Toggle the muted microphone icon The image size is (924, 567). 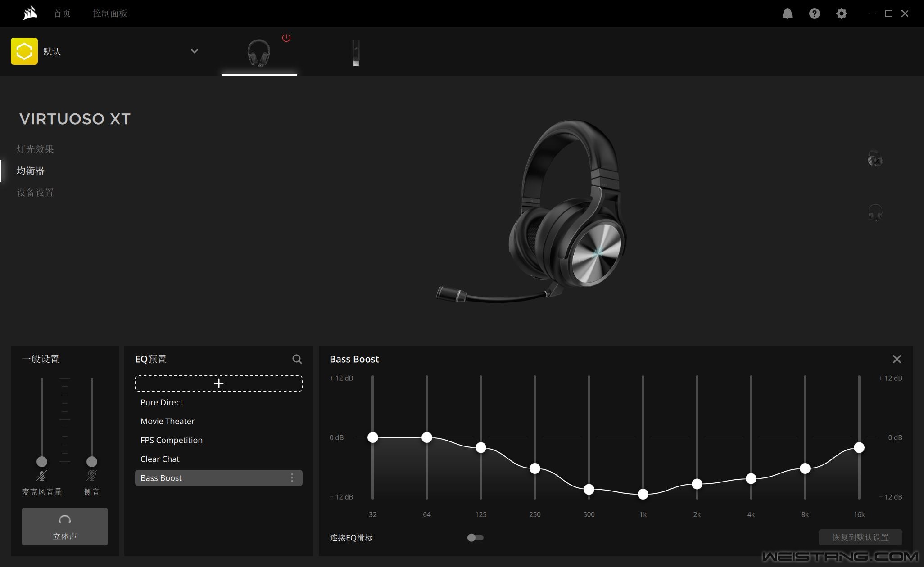coord(42,475)
